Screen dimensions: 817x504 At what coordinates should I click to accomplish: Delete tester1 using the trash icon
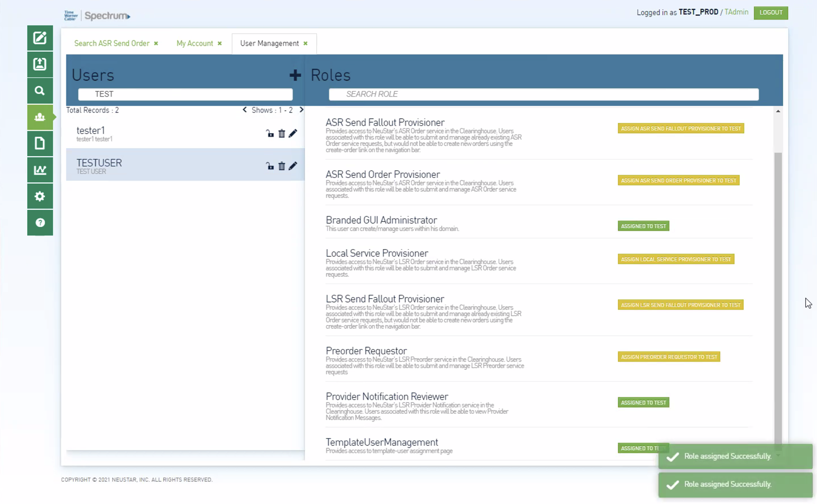[x=281, y=133]
